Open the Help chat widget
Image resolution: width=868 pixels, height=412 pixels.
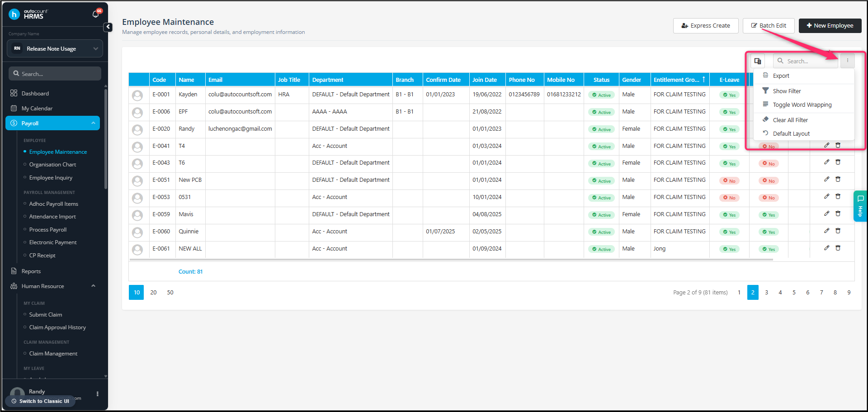click(x=860, y=206)
